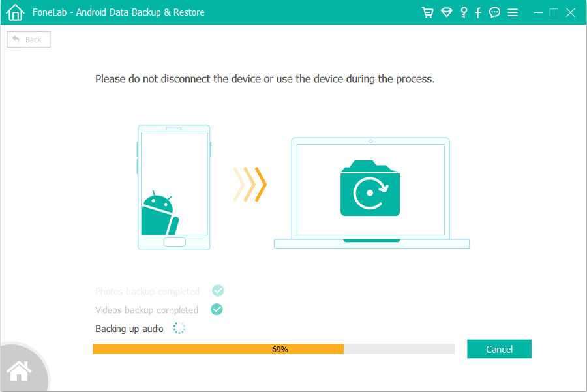Image resolution: width=587 pixels, height=392 pixels.
Task: Open the Facebook share icon
Action: [478, 12]
